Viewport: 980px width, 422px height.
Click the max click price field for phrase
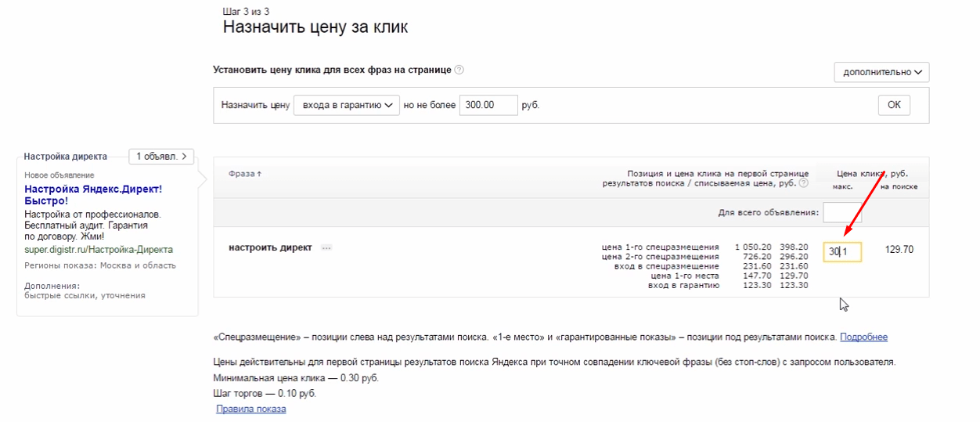click(842, 251)
